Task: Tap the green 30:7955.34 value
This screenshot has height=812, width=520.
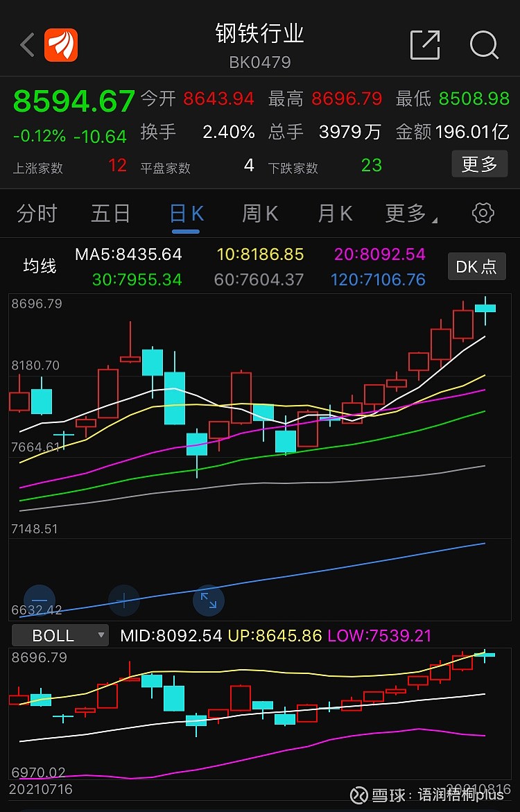Action: [x=137, y=279]
